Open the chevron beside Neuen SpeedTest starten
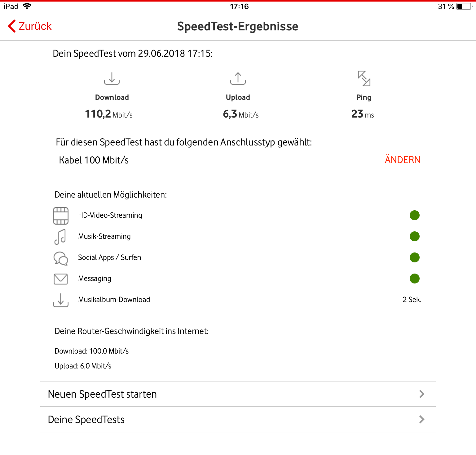Screen dimensions: 476x455 pos(422,394)
